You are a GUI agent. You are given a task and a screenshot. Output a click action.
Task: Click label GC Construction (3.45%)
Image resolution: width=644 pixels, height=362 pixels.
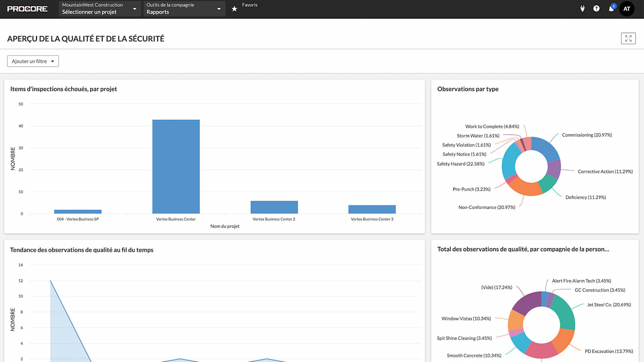(600, 290)
